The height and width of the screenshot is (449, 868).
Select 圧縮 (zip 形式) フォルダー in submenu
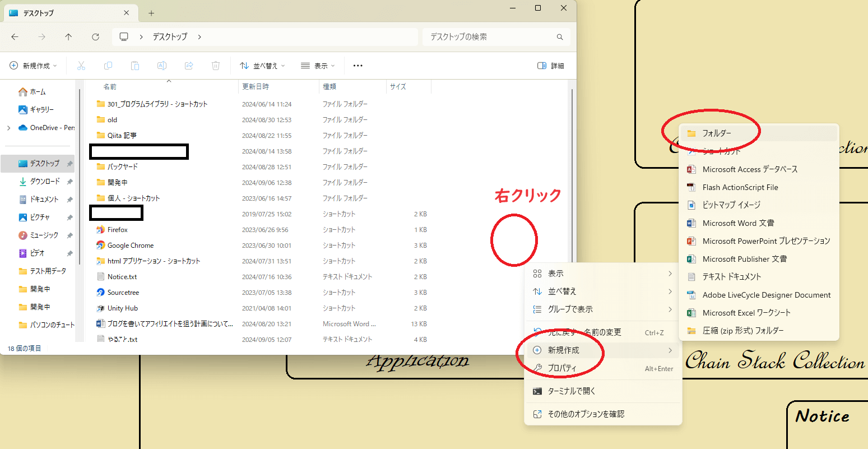click(759, 331)
